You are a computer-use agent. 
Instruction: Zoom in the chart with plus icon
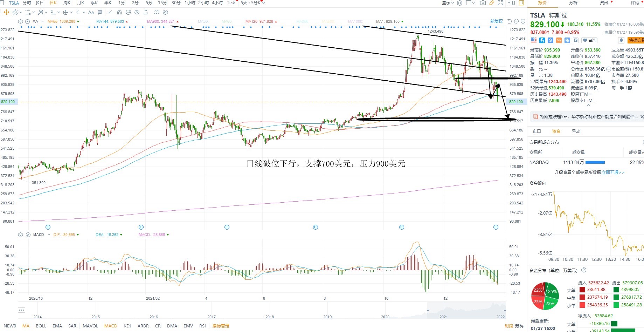[x=523, y=21]
